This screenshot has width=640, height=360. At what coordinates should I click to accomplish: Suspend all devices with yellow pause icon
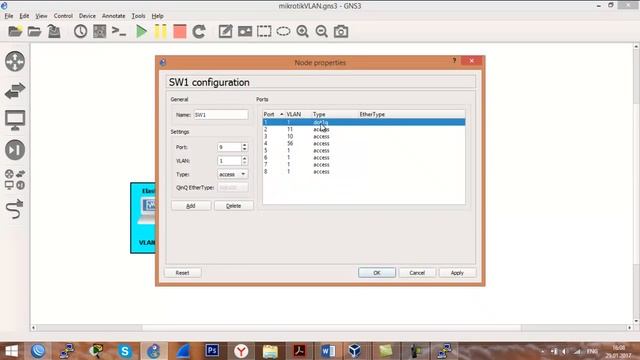[160, 31]
